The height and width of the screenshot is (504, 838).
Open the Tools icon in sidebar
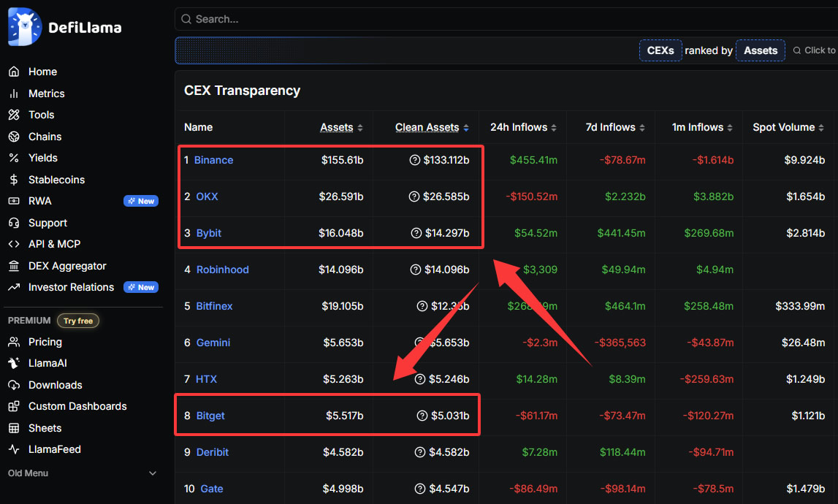(14, 115)
